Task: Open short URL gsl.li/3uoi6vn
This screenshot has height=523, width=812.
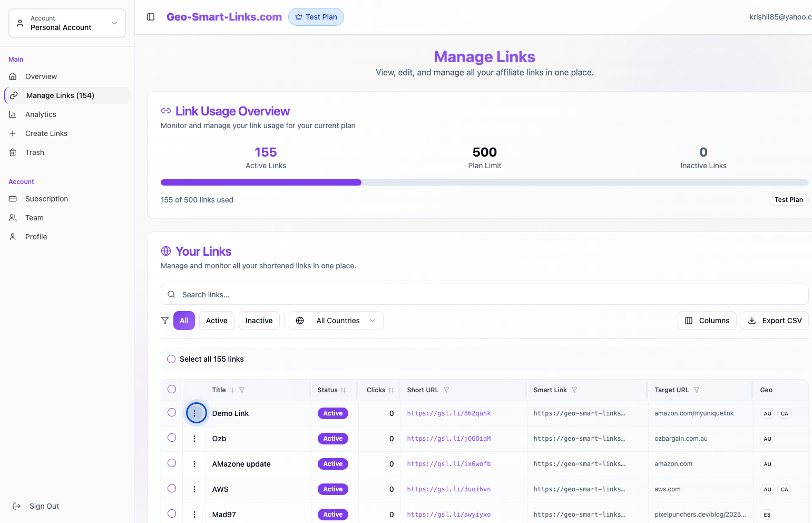Action: tap(449, 489)
